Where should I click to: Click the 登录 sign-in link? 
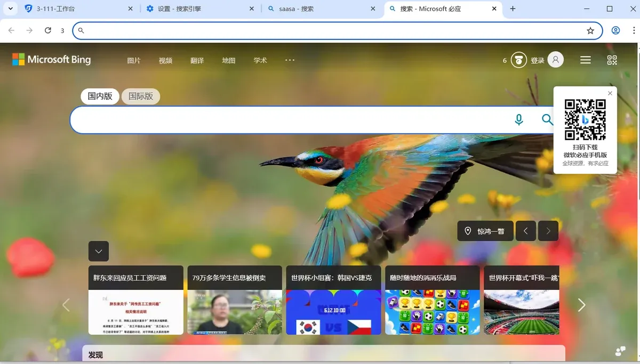click(x=538, y=61)
